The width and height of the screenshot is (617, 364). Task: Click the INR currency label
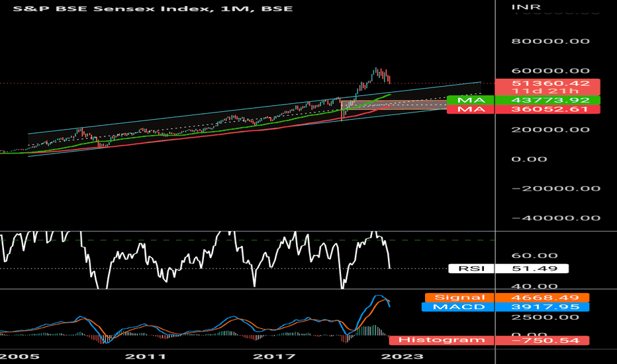coord(526,7)
